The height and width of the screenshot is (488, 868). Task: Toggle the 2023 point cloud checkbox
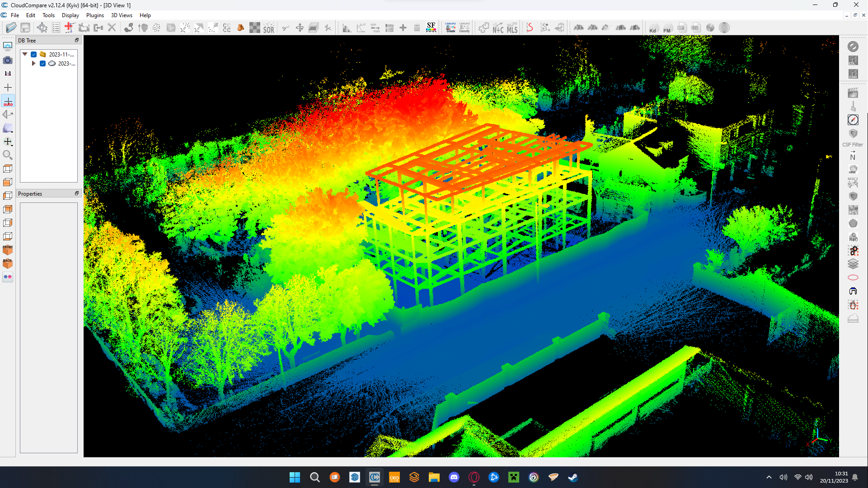[42, 63]
